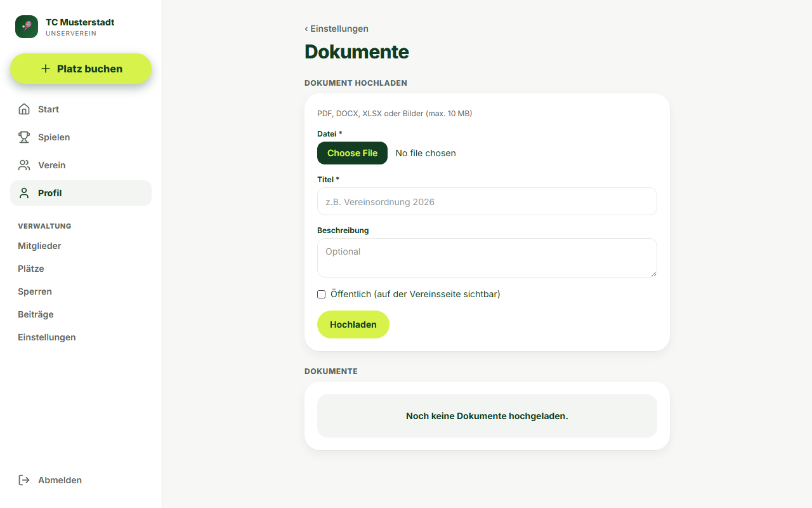Click the logout icon beside Abmelden
The width and height of the screenshot is (812, 508).
[x=24, y=480]
